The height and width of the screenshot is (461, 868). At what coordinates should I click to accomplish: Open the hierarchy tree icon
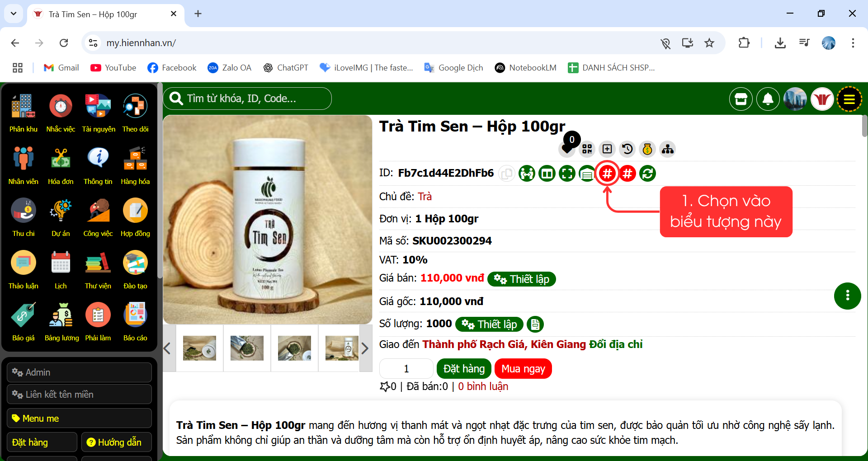[668, 149]
